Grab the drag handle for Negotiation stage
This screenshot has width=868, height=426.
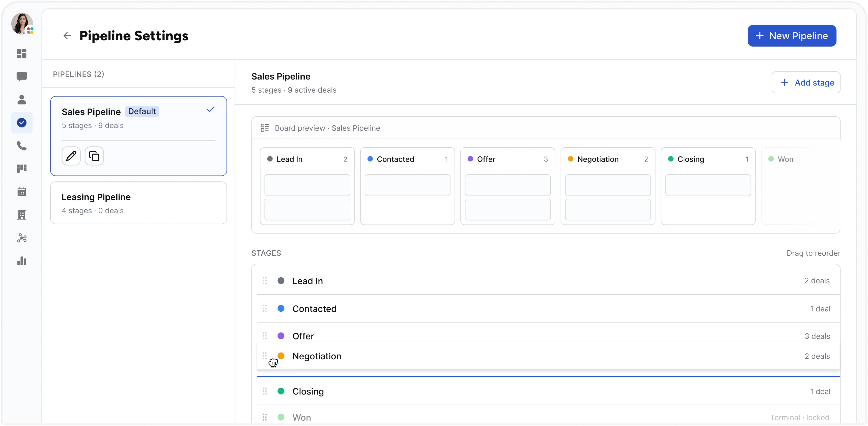(x=265, y=356)
